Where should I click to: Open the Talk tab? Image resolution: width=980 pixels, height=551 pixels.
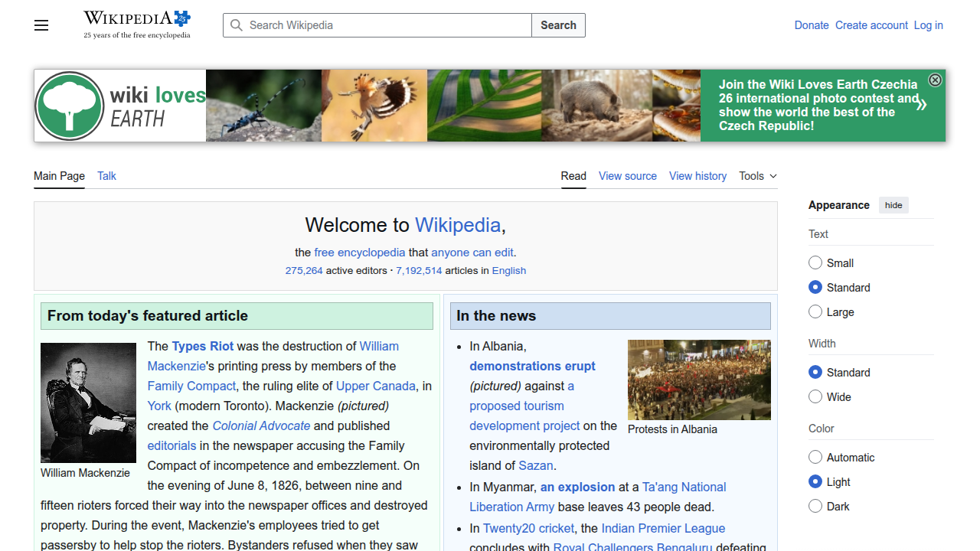coord(106,176)
